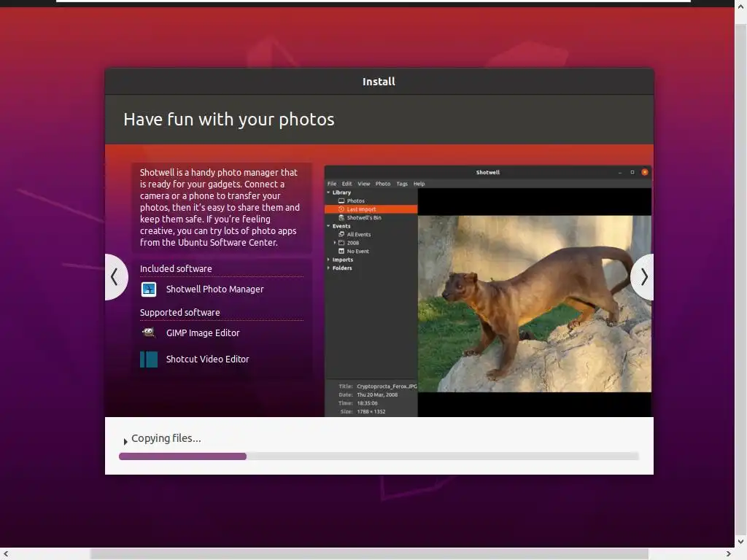Expand the Folders tree section

(x=329, y=268)
